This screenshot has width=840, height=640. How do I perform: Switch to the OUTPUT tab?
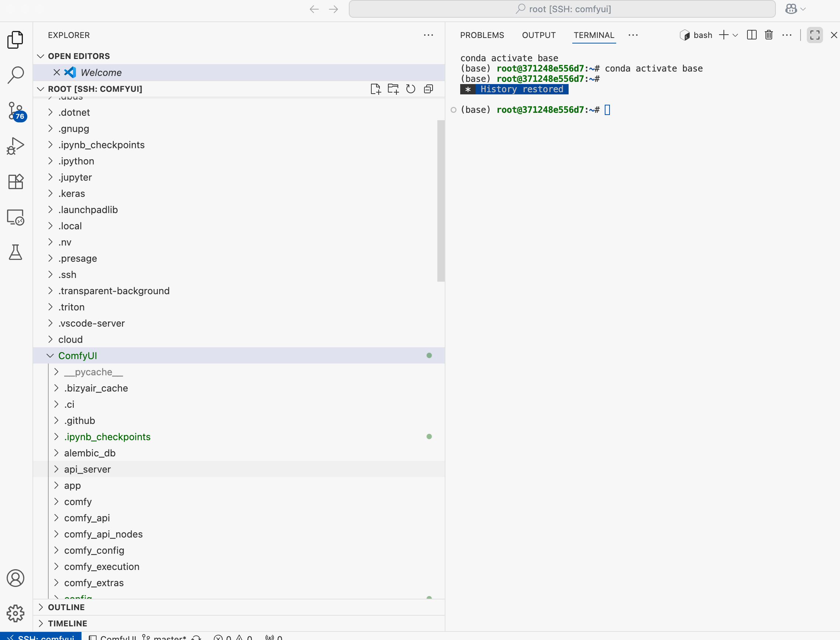pyautogui.click(x=539, y=35)
